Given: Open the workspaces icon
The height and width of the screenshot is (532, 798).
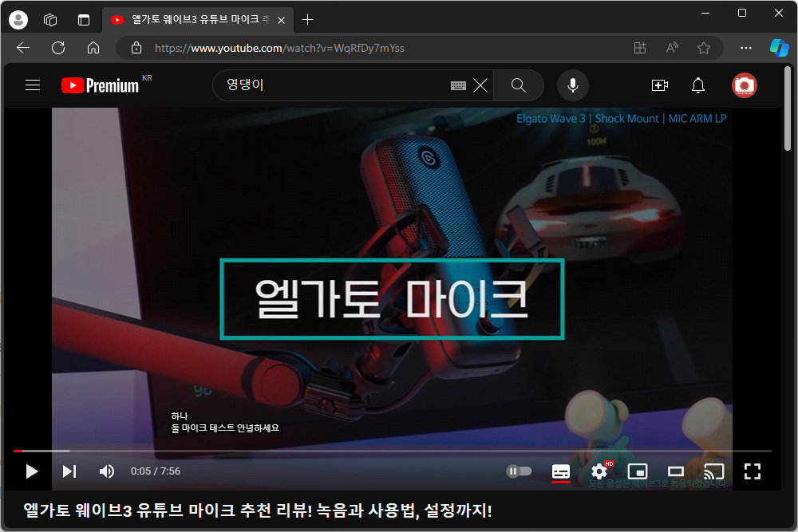Looking at the screenshot, I should click(x=50, y=20).
